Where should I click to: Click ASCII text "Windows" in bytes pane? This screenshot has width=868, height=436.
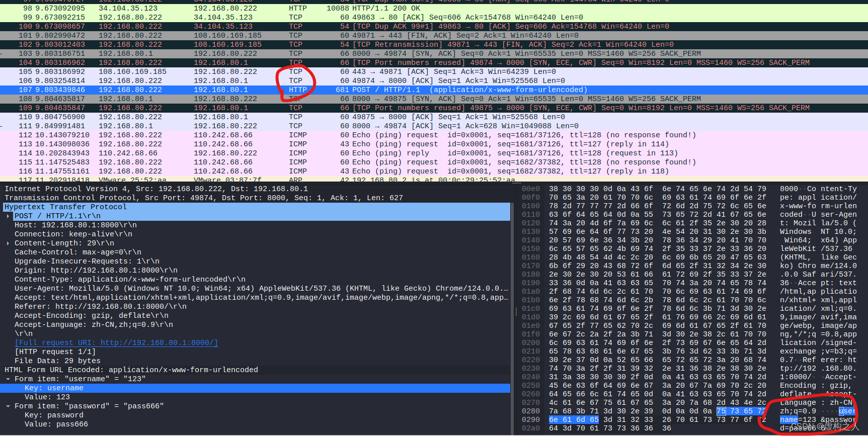796,231
